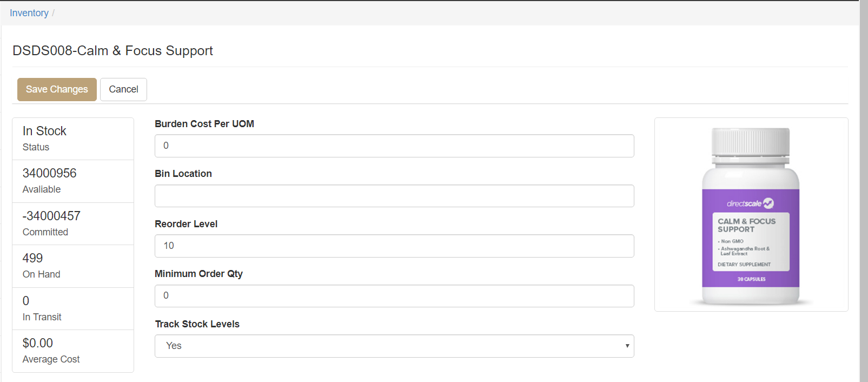The height and width of the screenshot is (382, 868).
Task: Click the In Transit stat cell
Action: point(73,308)
